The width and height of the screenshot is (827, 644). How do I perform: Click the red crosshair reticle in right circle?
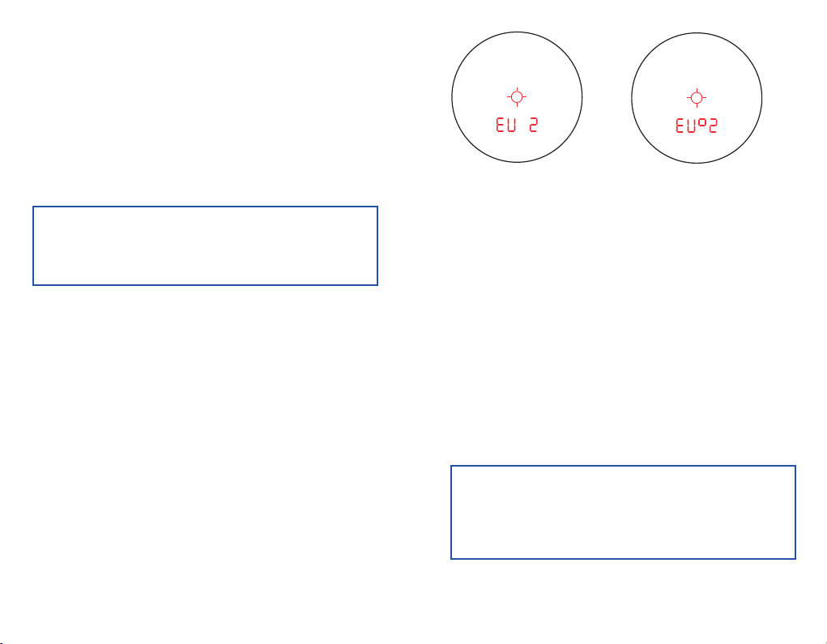tap(697, 98)
